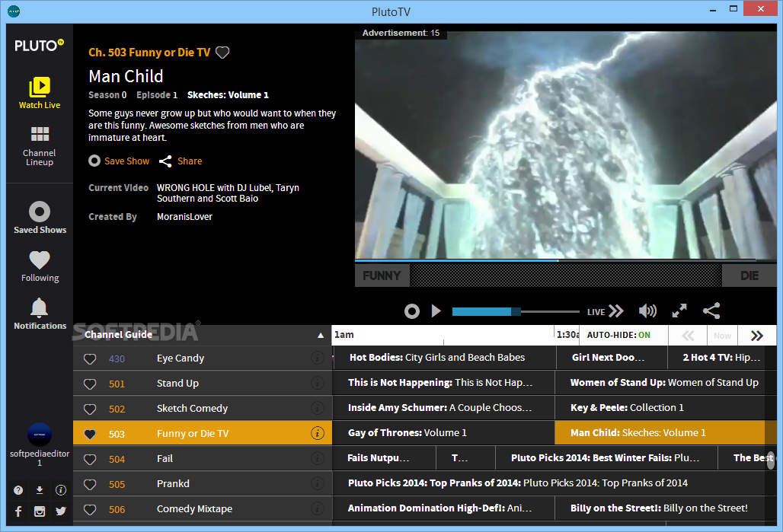Click the softpediaeditor profile avatar
Screen dimensions: 783x532
40,435
